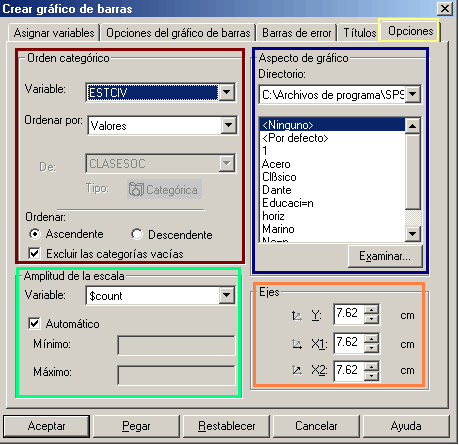Select <Ninguno> in chart look list
Viewport: 459px width, 445px height.
point(332,125)
